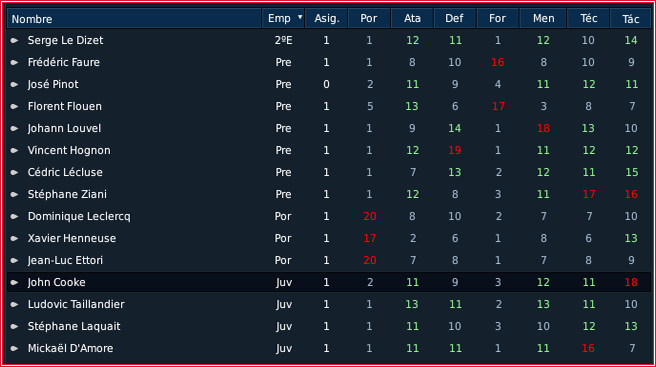
Task: Click arrow icon beside Serge Le Dizet
Action: point(15,41)
